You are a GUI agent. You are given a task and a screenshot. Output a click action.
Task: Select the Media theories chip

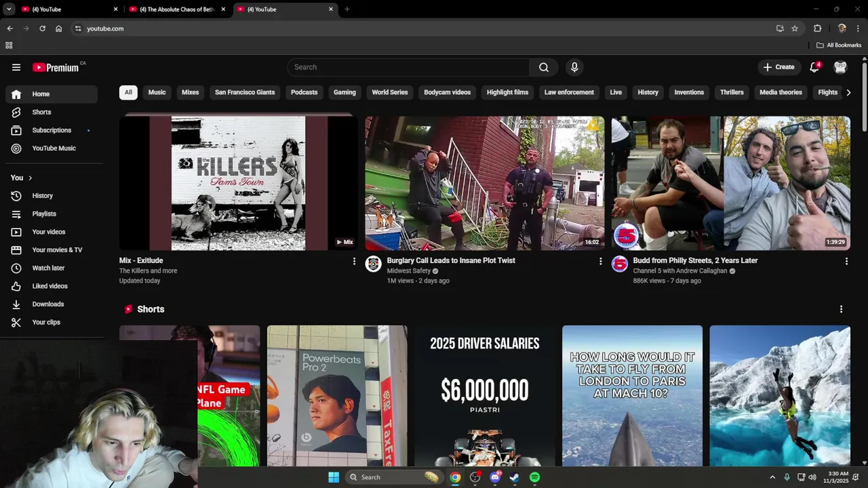pyautogui.click(x=781, y=92)
